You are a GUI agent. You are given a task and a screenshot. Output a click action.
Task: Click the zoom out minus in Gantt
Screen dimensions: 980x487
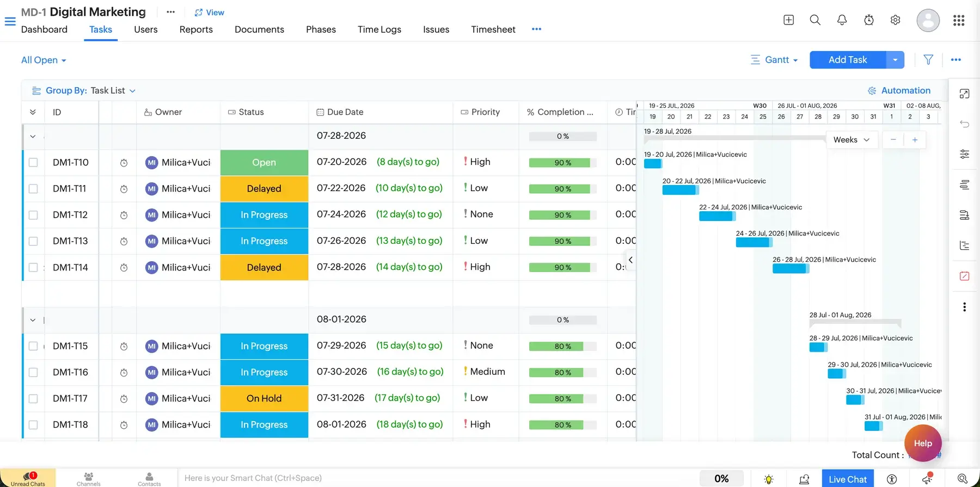pos(893,140)
